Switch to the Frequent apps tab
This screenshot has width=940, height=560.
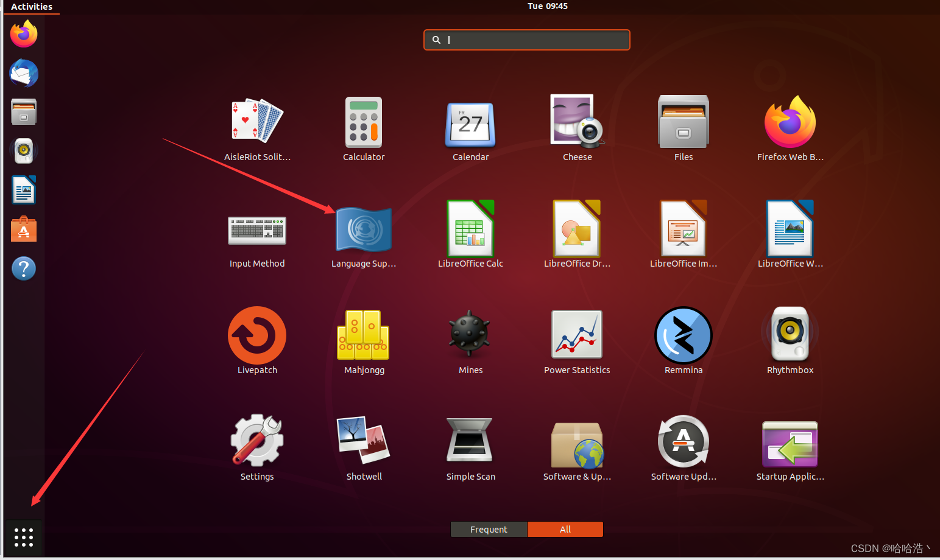click(489, 530)
